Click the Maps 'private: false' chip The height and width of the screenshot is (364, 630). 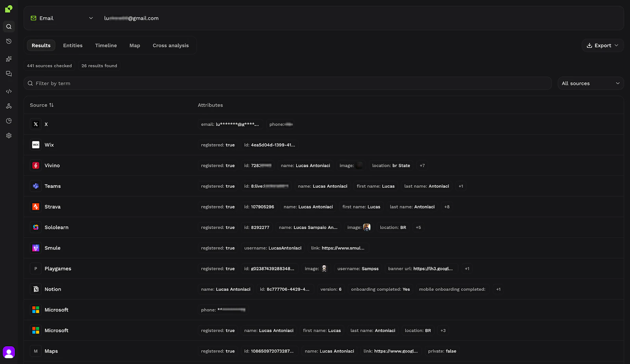442,351
